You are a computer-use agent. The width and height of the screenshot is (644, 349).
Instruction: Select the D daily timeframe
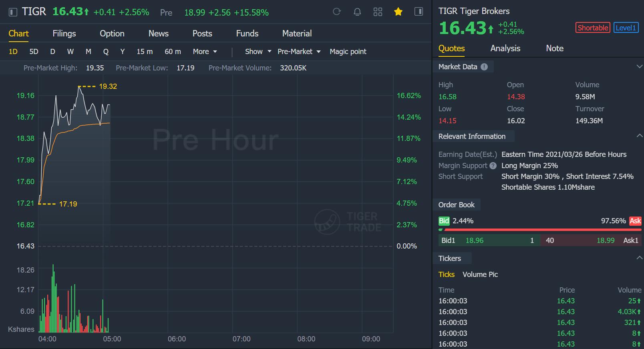click(x=52, y=52)
